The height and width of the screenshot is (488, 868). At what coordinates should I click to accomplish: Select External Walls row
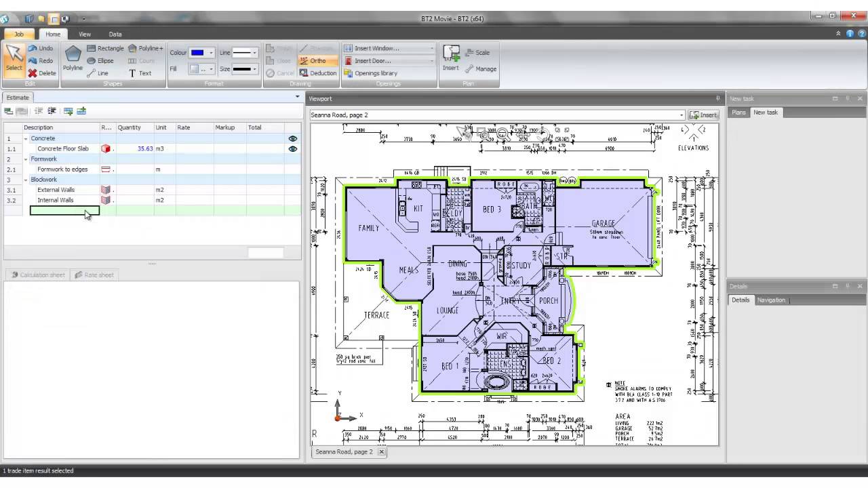(x=152, y=190)
